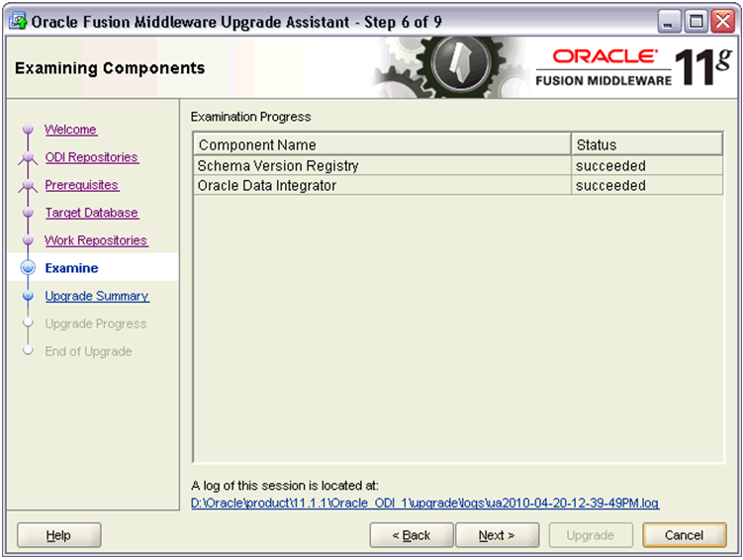This screenshot has width=743, height=560.
Task: Open the Prerequisites step link
Action: 81,185
